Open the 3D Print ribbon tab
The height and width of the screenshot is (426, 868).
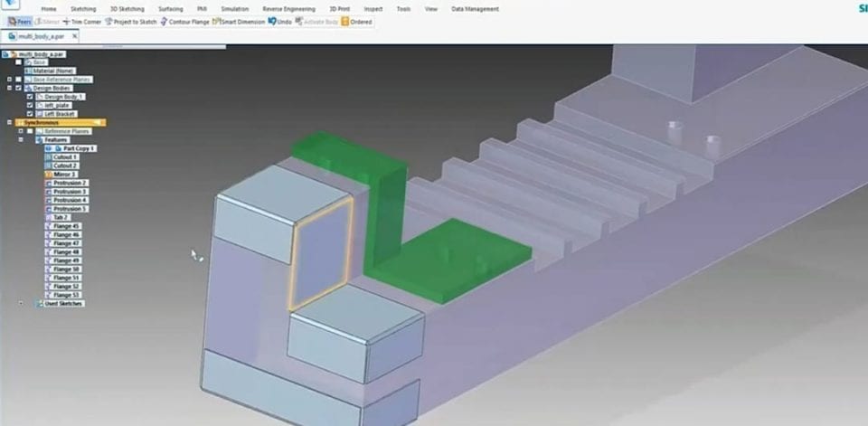pyautogui.click(x=339, y=9)
